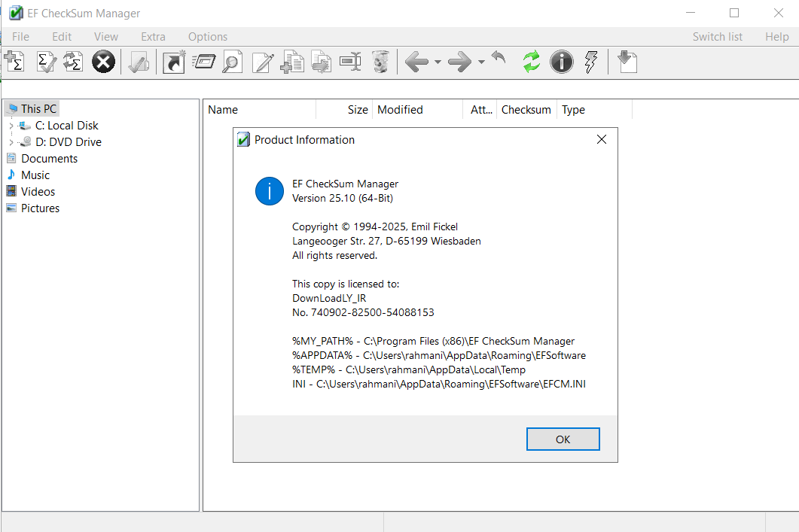Expand the C: Local Disk node
The image size is (799, 532).
click(x=11, y=126)
